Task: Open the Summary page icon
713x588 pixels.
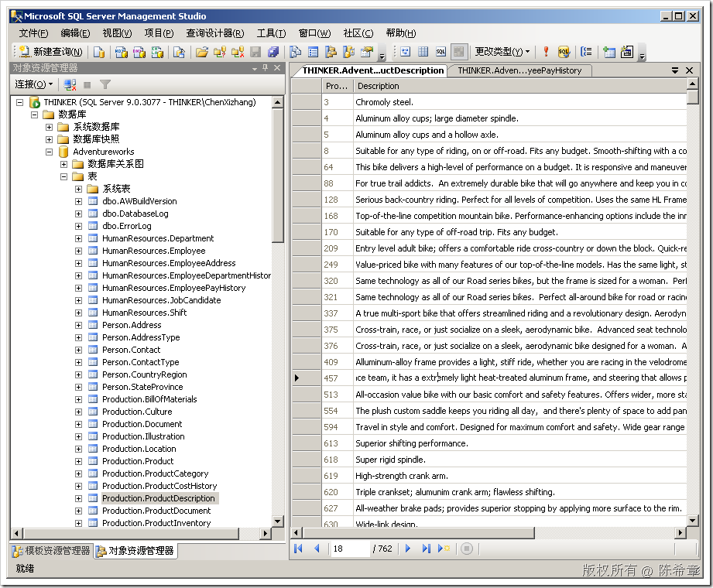Action: [x=314, y=52]
